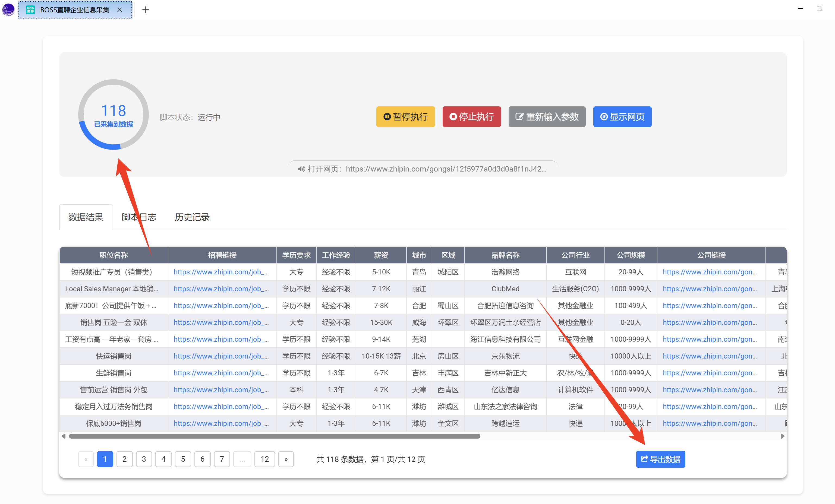Pause script with 暂停执行 button
The image size is (835, 504).
point(406,117)
